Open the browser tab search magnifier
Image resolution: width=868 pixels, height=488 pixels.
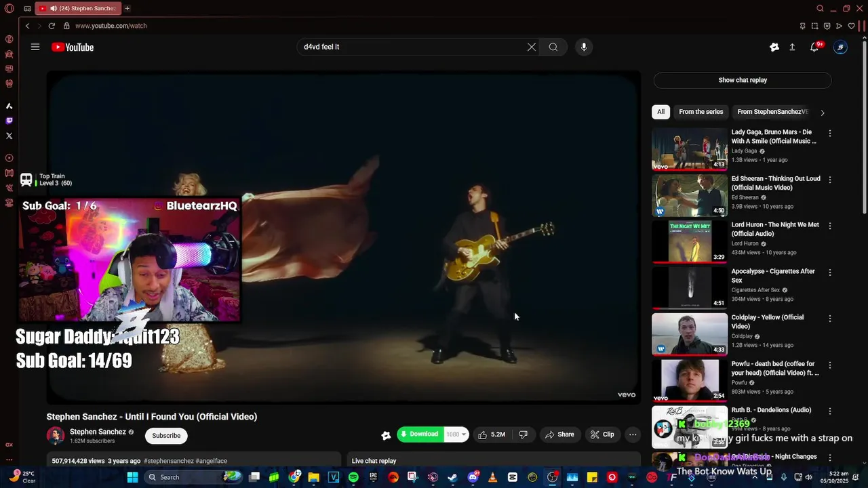(820, 8)
